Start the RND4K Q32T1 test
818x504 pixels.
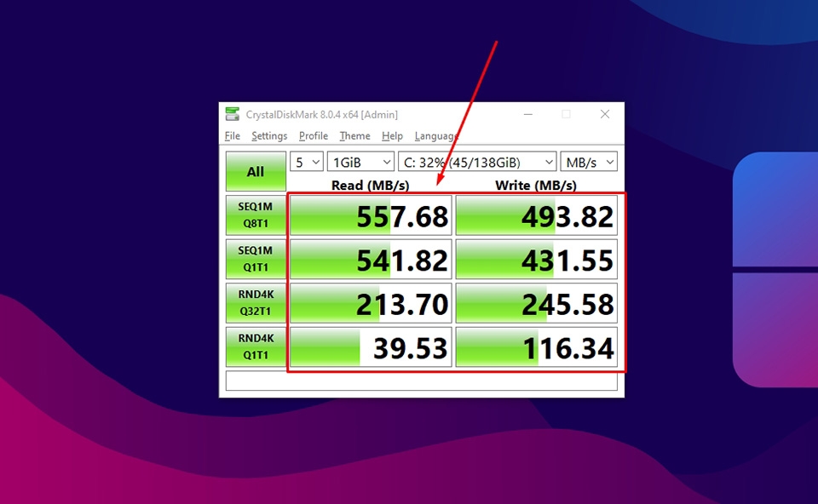(x=255, y=303)
